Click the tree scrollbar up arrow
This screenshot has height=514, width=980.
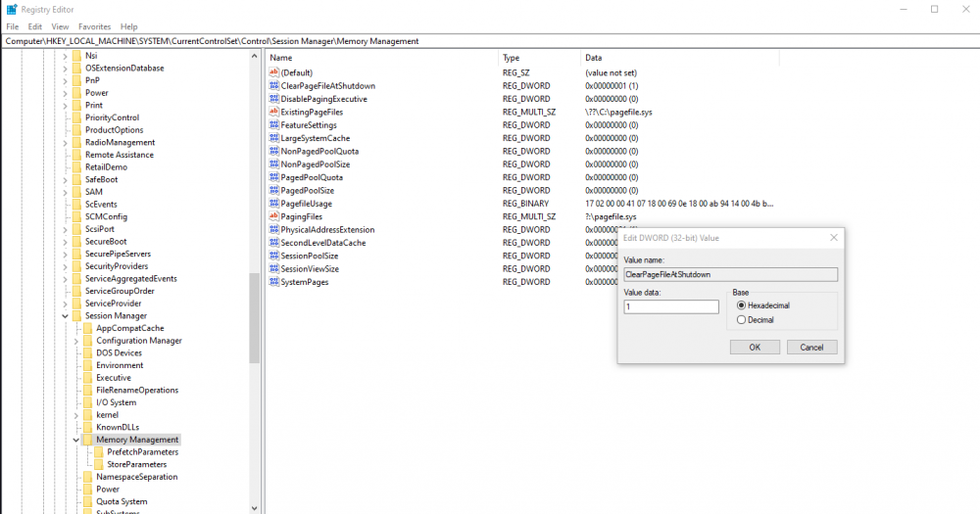pyautogui.click(x=254, y=56)
